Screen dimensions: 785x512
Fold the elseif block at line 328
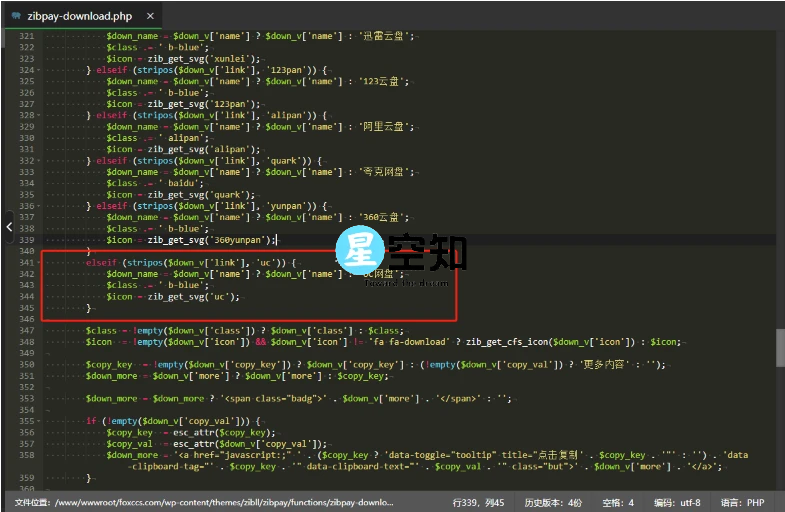coord(40,115)
